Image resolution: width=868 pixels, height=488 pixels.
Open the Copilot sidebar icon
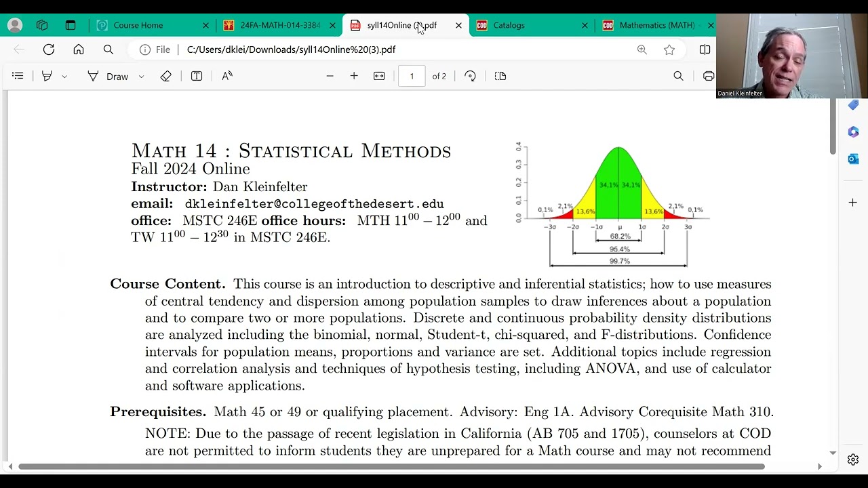click(x=853, y=131)
